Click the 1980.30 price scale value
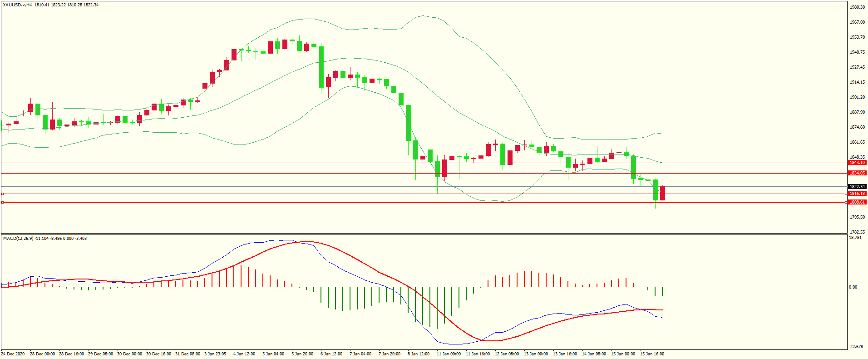The image size is (868, 359). pyautogui.click(x=857, y=7)
